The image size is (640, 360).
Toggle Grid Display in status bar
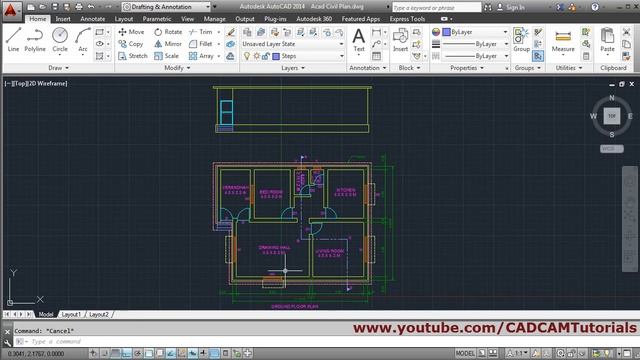116,353
